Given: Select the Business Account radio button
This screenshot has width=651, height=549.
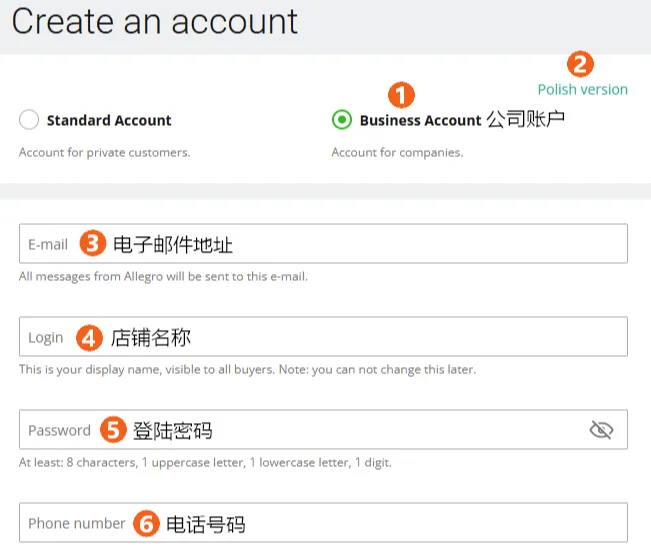Looking at the screenshot, I should [342, 120].
